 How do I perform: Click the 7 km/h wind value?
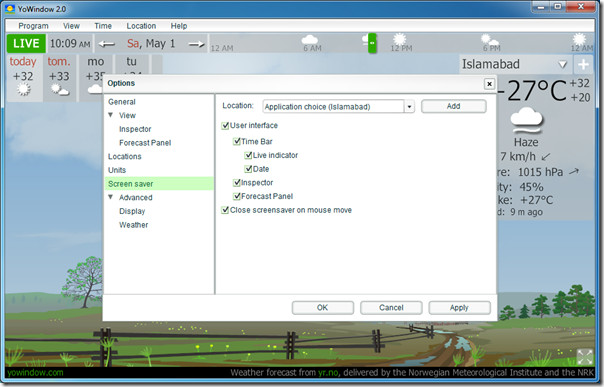[518, 156]
